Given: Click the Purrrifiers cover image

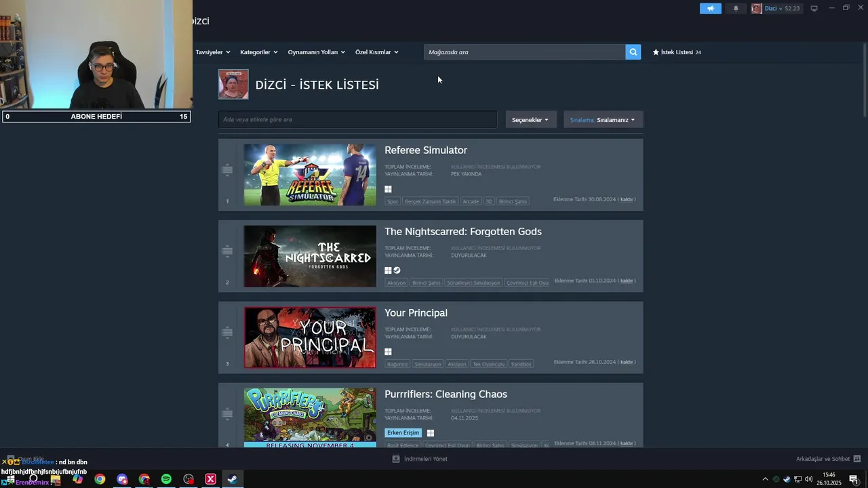Looking at the screenshot, I should pos(310,418).
